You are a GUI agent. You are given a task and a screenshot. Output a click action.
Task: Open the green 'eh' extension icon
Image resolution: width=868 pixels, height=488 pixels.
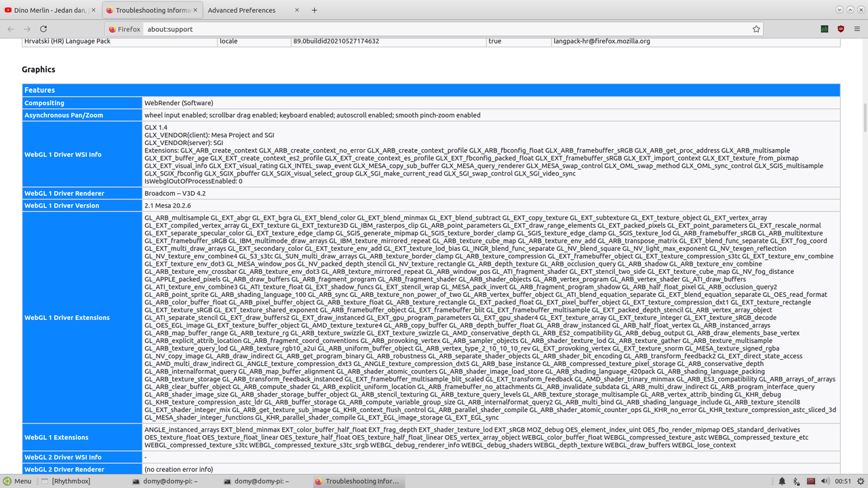(x=824, y=29)
